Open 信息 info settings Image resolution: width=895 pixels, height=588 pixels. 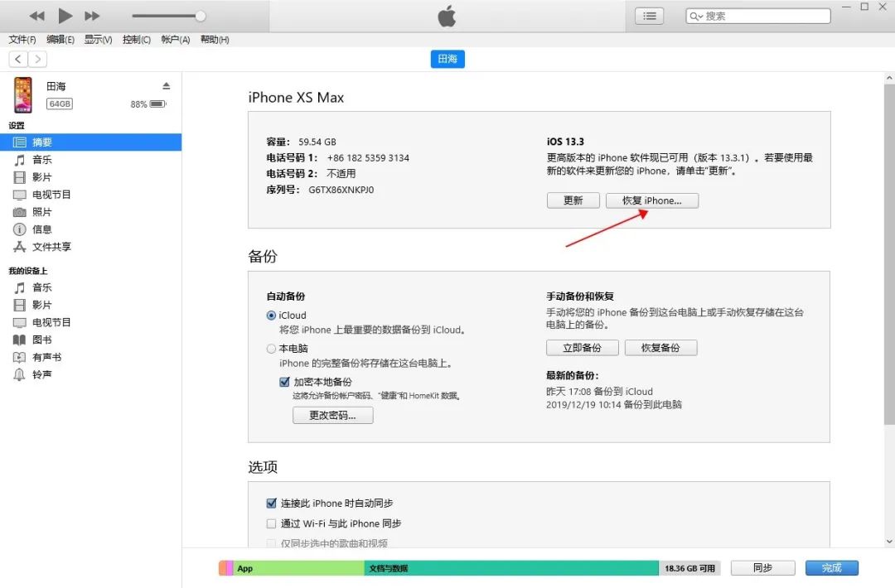(x=91, y=229)
